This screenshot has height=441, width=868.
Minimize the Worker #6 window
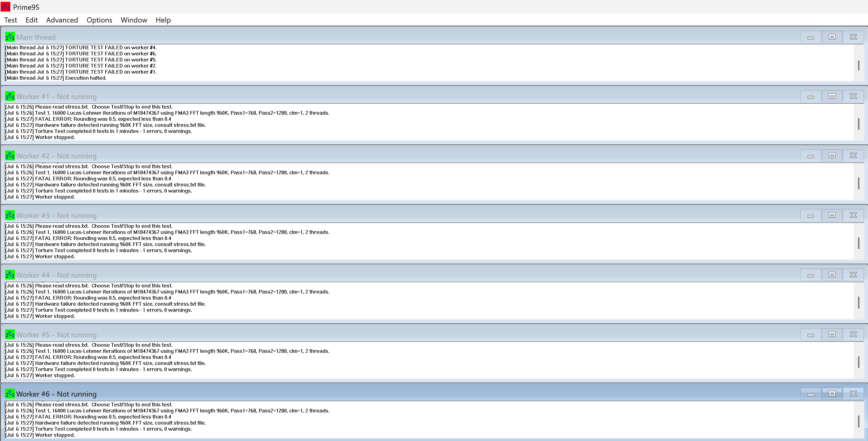811,394
